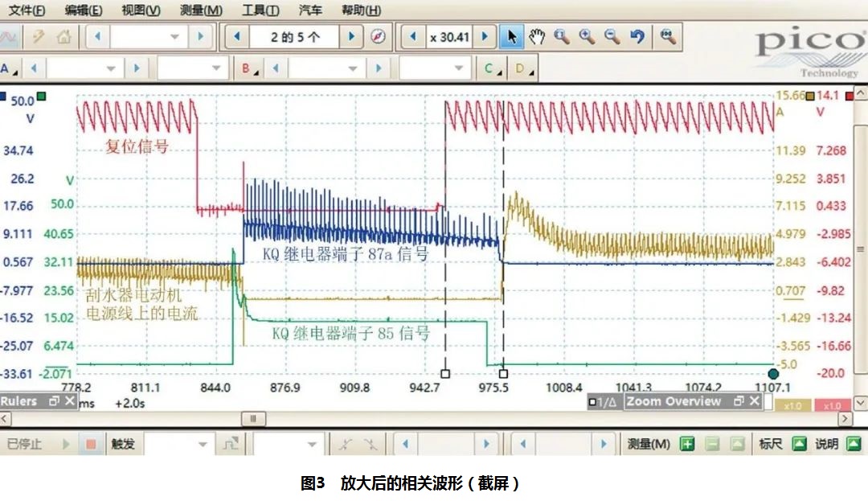Step timebase down with the left arrow
868x501 pixels.
97,37
